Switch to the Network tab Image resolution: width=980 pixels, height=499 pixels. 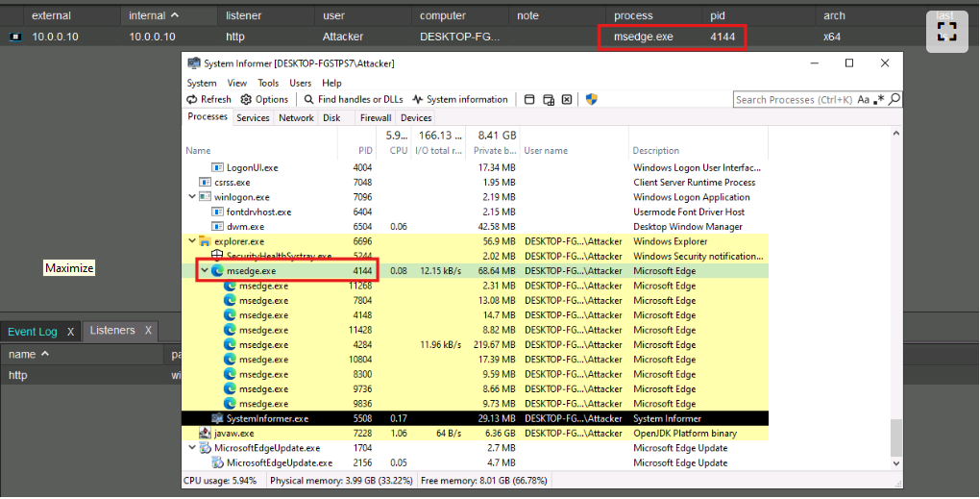tap(296, 117)
